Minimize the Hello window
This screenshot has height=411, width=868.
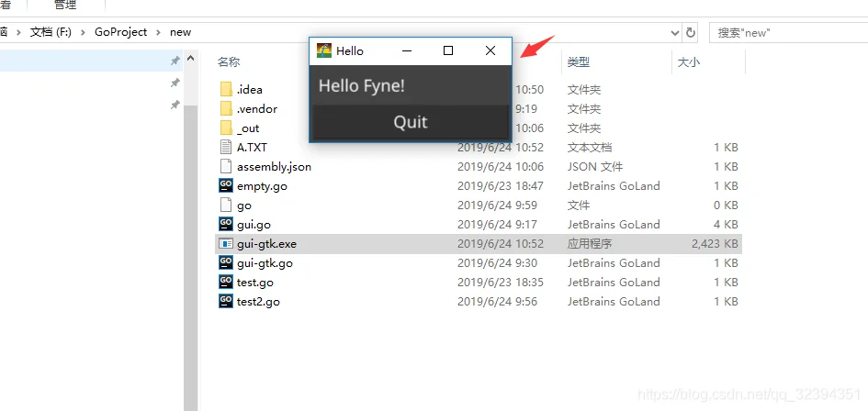407,50
